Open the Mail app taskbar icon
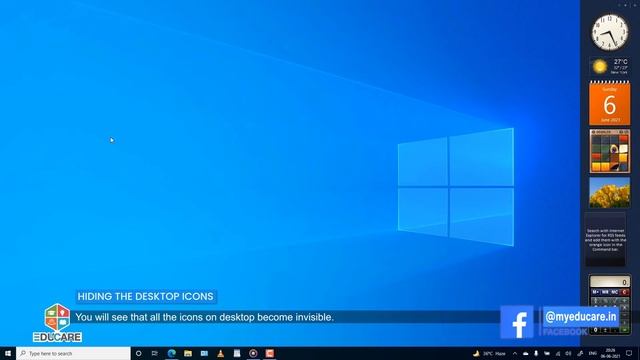Screen dimensions: 640x360 coord(204,353)
